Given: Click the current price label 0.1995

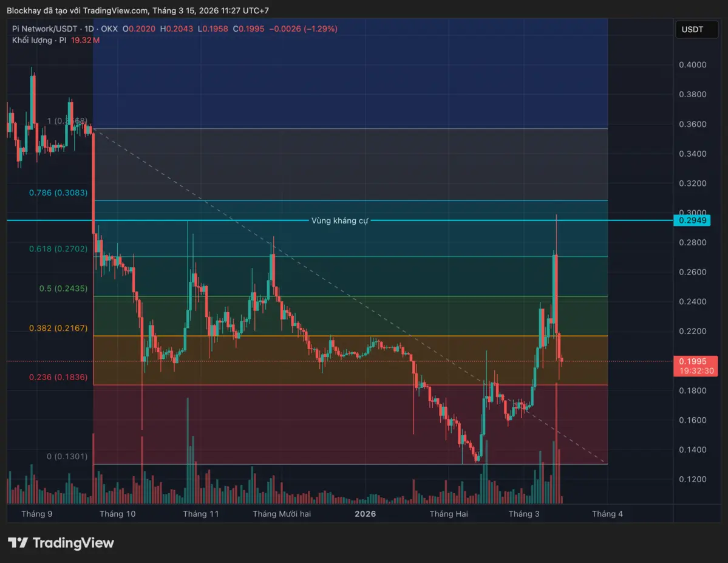Looking at the screenshot, I should [692, 361].
